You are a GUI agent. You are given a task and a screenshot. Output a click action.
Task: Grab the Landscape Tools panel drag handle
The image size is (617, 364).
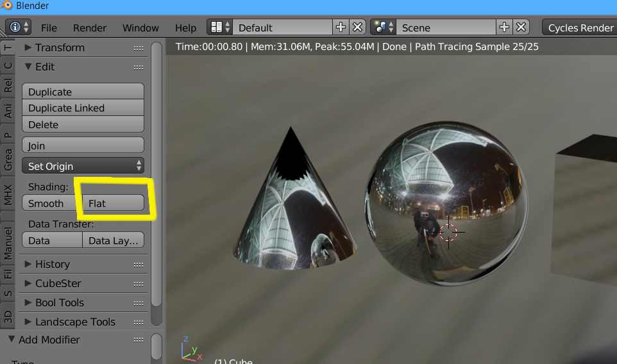pyautogui.click(x=138, y=322)
